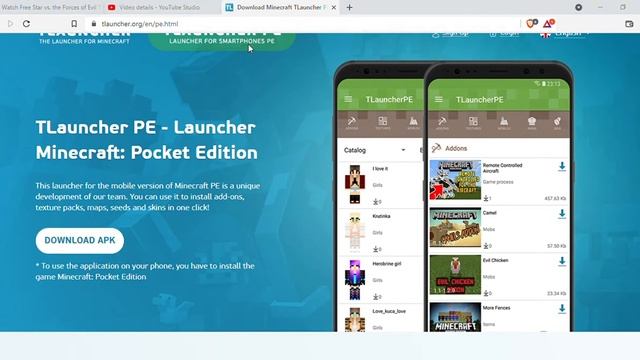Click the TLauncher 'The Launcher for Minecraft' logo
The width and height of the screenshot is (640, 360).
[84, 39]
